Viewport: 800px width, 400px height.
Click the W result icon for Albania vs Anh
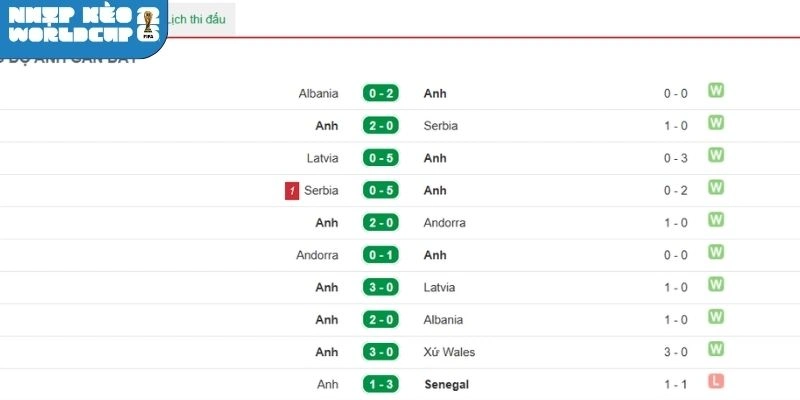716,91
